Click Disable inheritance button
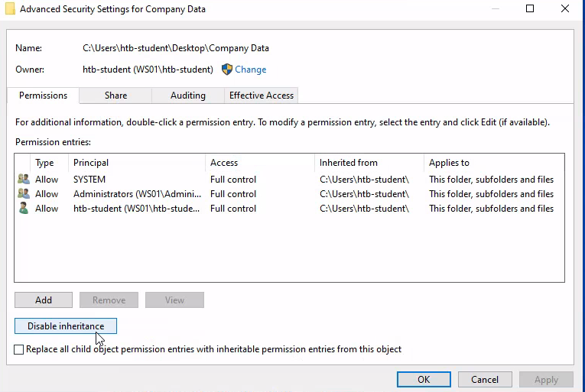Image resolution: width=585 pixels, height=392 pixels. (x=66, y=326)
